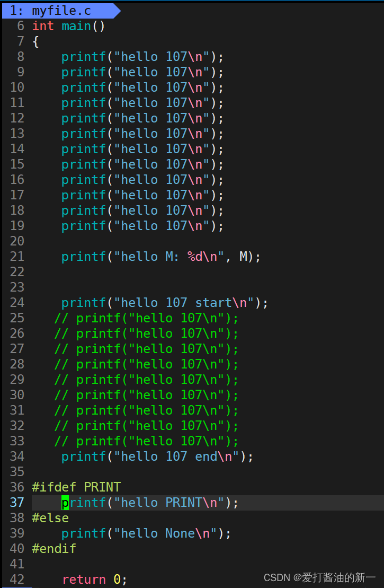Click the M argument on line 21
This screenshot has width=384, height=588.
tap(244, 257)
